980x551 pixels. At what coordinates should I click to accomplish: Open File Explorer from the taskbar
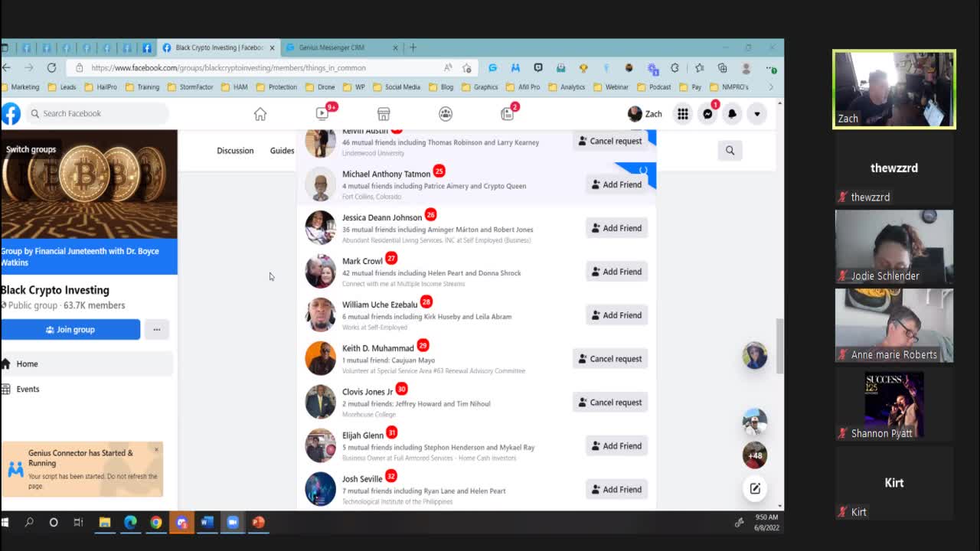105,523
